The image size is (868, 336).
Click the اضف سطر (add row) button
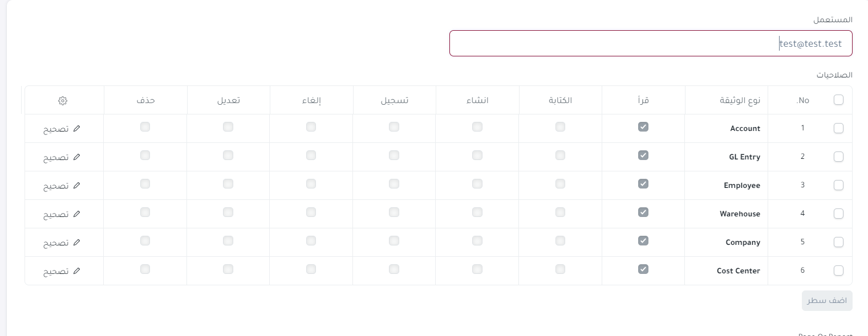point(827,301)
